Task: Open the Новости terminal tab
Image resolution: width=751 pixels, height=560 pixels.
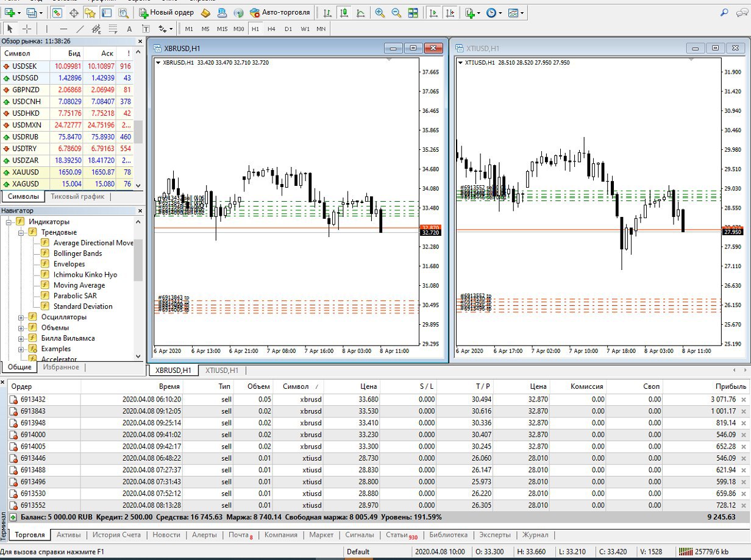Action: tap(166, 535)
